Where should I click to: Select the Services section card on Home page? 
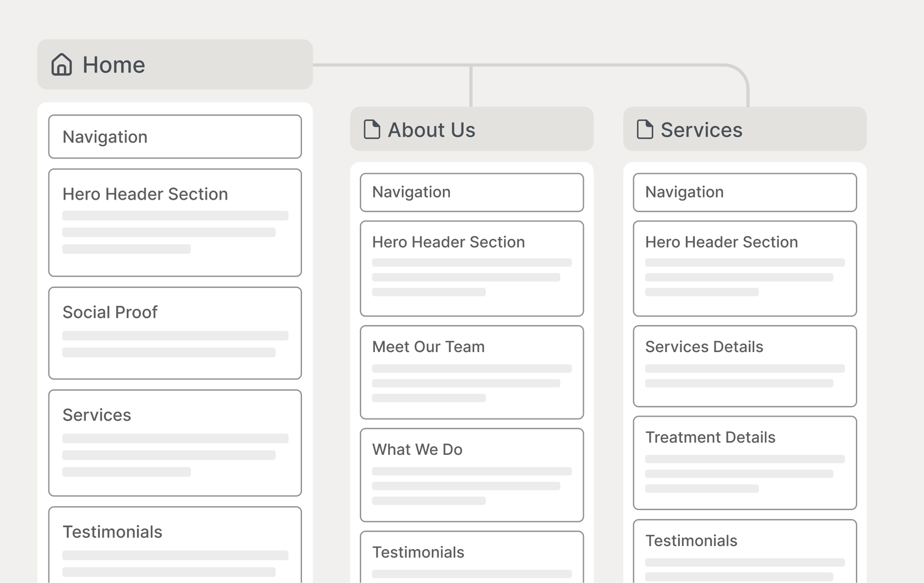[x=174, y=443]
